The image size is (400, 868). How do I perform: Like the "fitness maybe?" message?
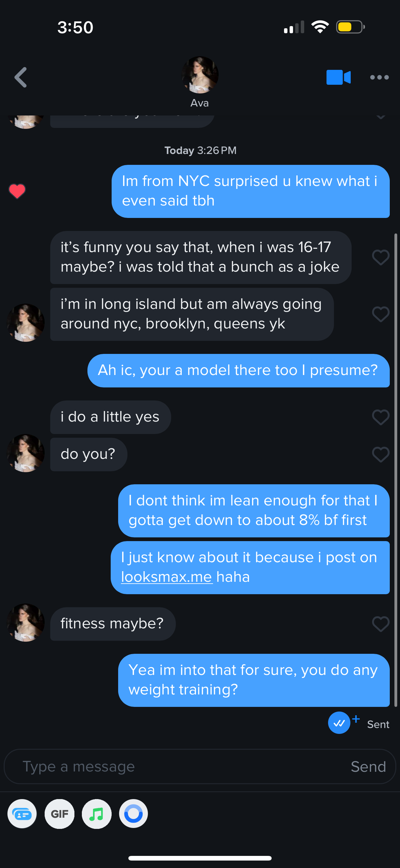380,624
